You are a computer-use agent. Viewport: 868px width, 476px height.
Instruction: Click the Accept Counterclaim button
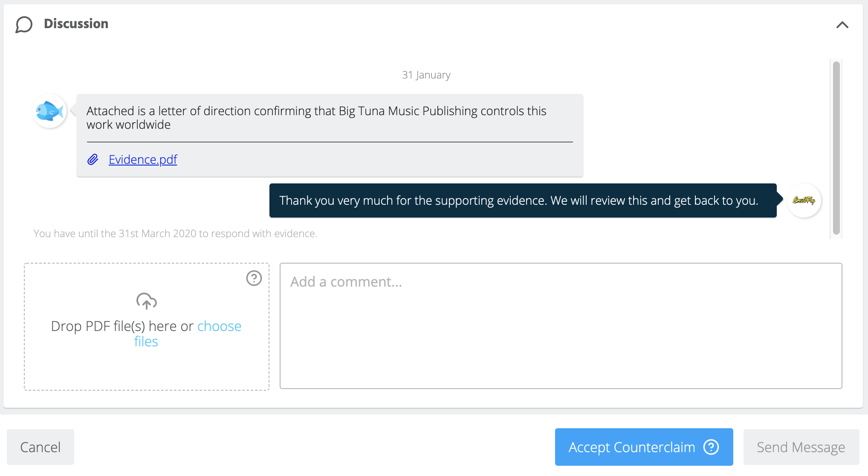(x=632, y=447)
